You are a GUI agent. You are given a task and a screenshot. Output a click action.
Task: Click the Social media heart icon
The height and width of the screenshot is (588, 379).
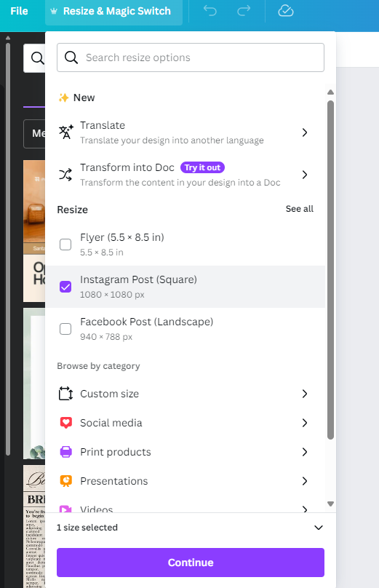pos(66,423)
